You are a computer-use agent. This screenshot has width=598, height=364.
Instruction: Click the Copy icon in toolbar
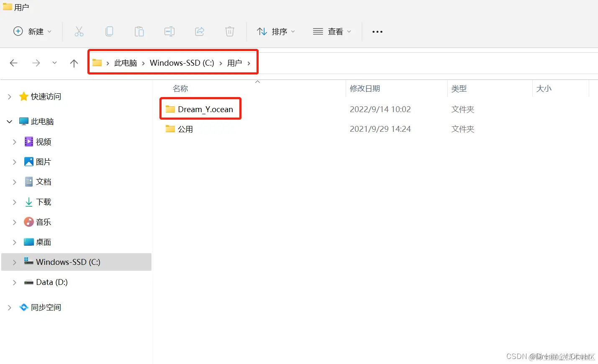[x=109, y=31]
